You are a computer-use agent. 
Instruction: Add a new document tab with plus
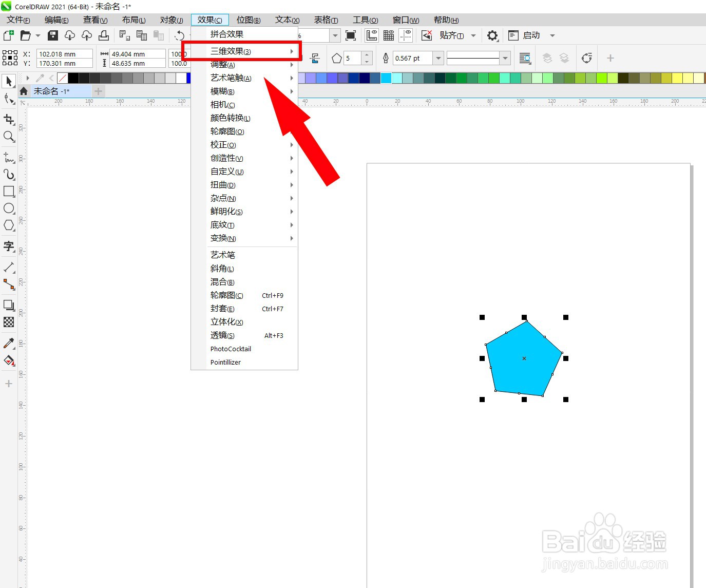[98, 91]
